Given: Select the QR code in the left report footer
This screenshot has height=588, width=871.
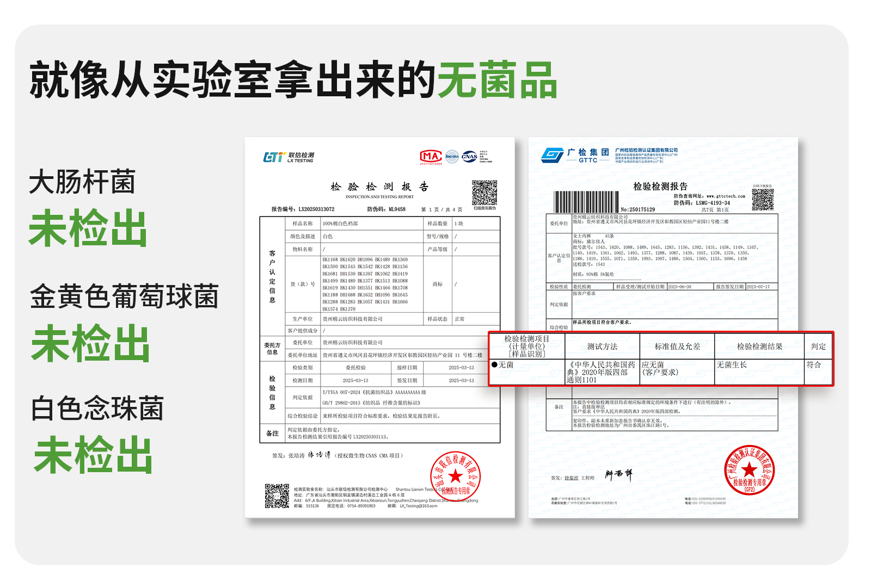Looking at the screenshot, I should pyautogui.click(x=277, y=496).
